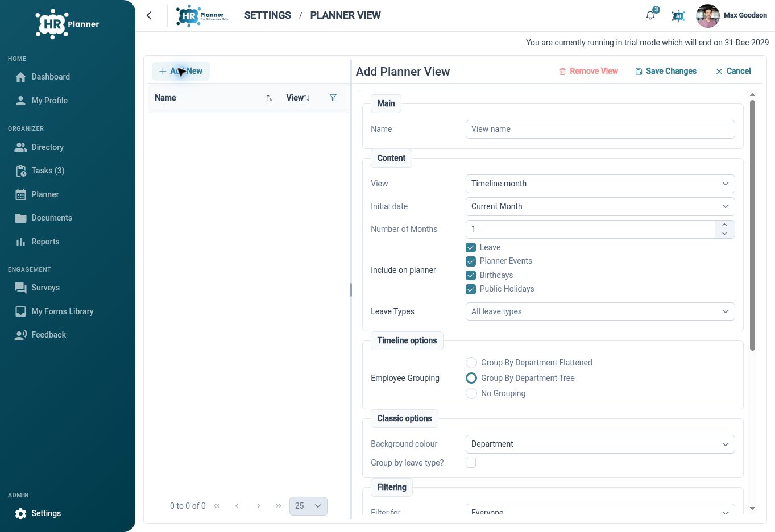Enable Group by leave type checkbox
Image resolution: width=775 pixels, height=532 pixels.
[471, 463]
